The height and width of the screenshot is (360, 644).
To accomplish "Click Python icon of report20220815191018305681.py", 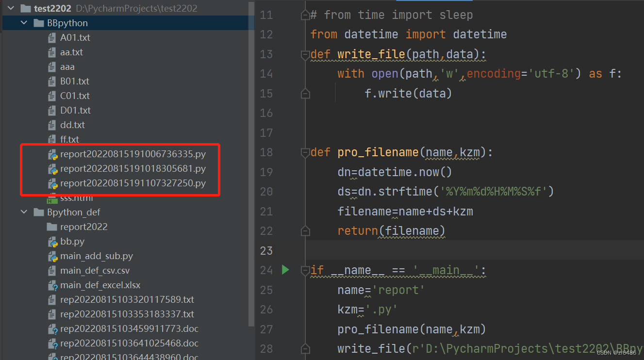I will 52,169.
